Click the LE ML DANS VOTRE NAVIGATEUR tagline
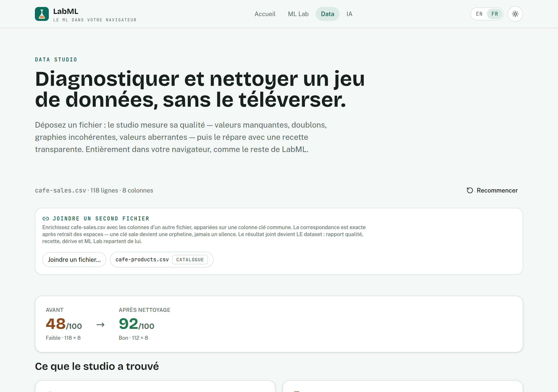Viewport: 558px width, 392px height. tap(95, 20)
